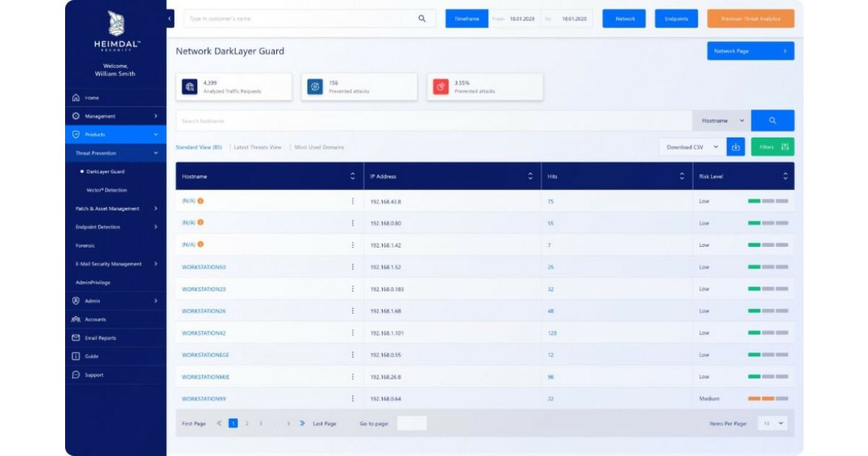Open Email Reports in the sidebar
The height and width of the screenshot is (456, 868).
pos(100,338)
